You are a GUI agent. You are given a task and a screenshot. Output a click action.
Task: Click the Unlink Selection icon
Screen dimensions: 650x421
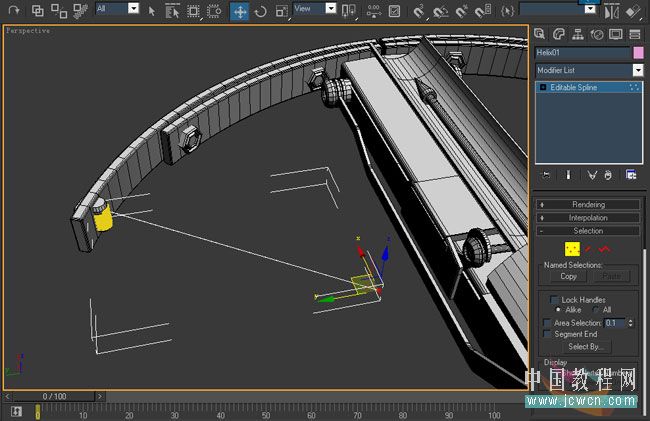[x=59, y=11]
